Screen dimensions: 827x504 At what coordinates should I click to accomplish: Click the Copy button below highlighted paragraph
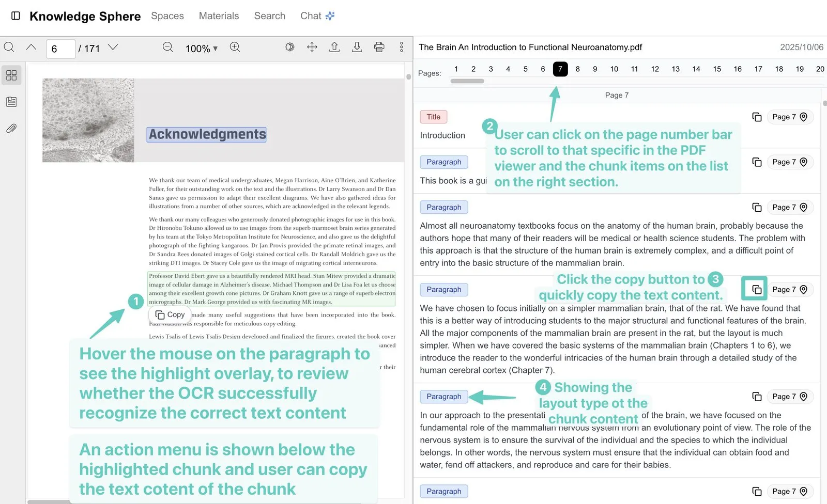(170, 314)
